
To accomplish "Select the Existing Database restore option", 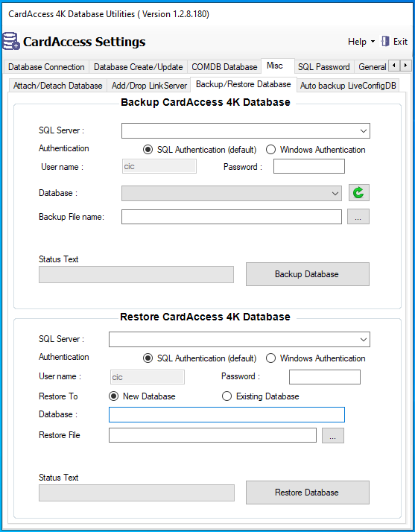I will (260, 396).
